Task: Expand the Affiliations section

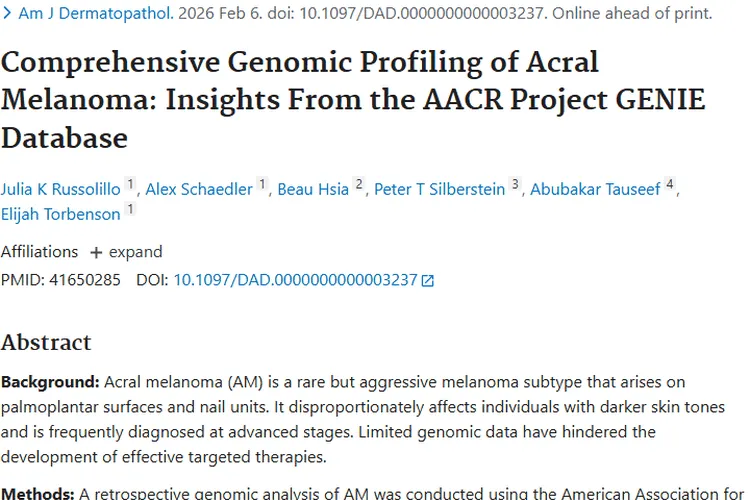Action: (x=135, y=252)
